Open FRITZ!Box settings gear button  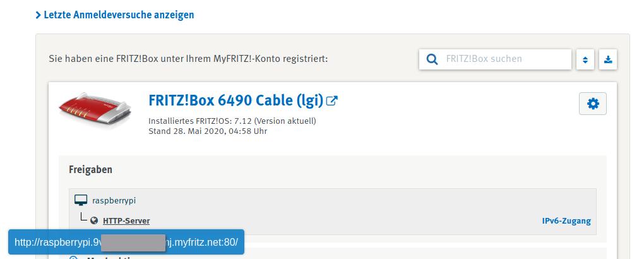click(592, 104)
